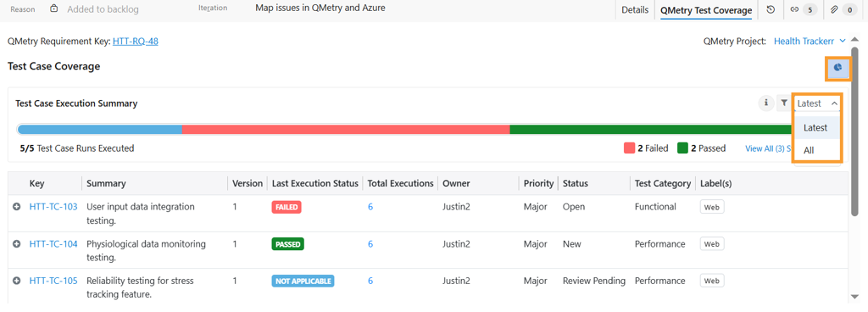Click the red Failed legend swatch
Screen dimensions: 868x312
point(630,148)
